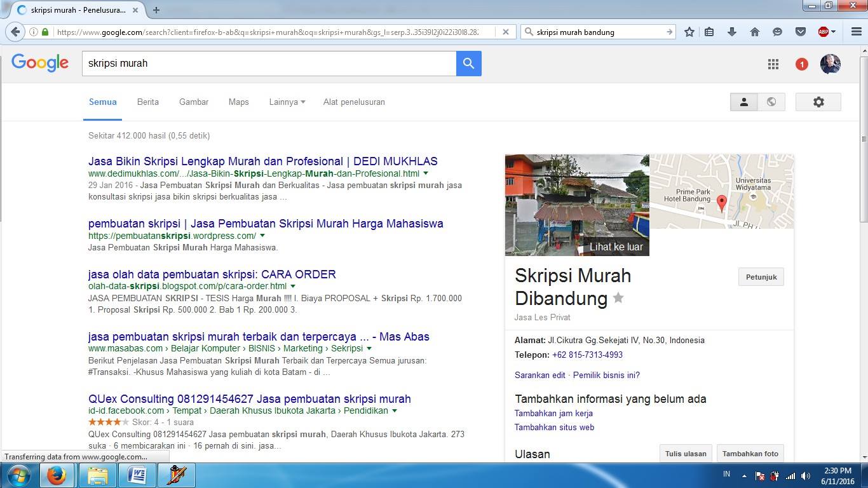Open Windows Explorer folder from taskbar
The width and height of the screenshot is (868, 488).
point(97,475)
